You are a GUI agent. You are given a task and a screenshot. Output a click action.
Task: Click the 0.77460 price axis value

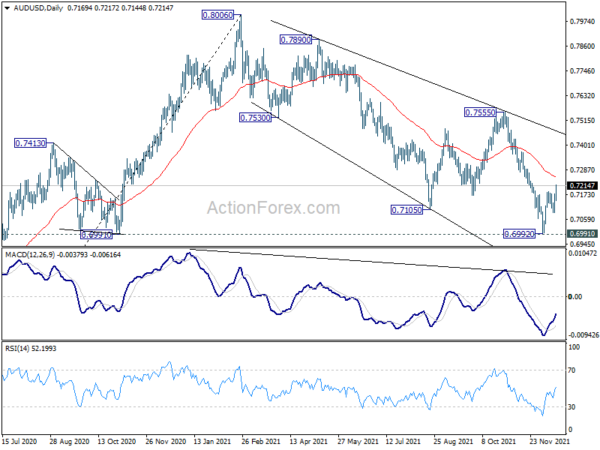(x=582, y=71)
